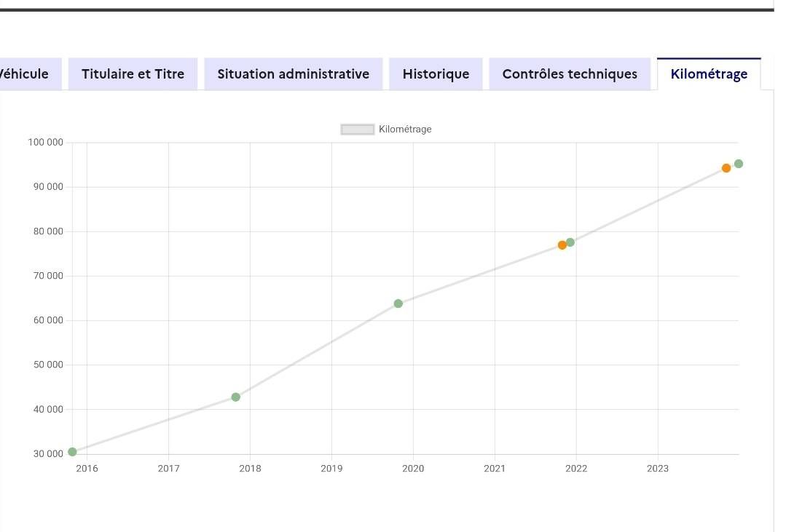The width and height of the screenshot is (786, 532).
Task: Click the orange data point before 2022
Action: 562,245
